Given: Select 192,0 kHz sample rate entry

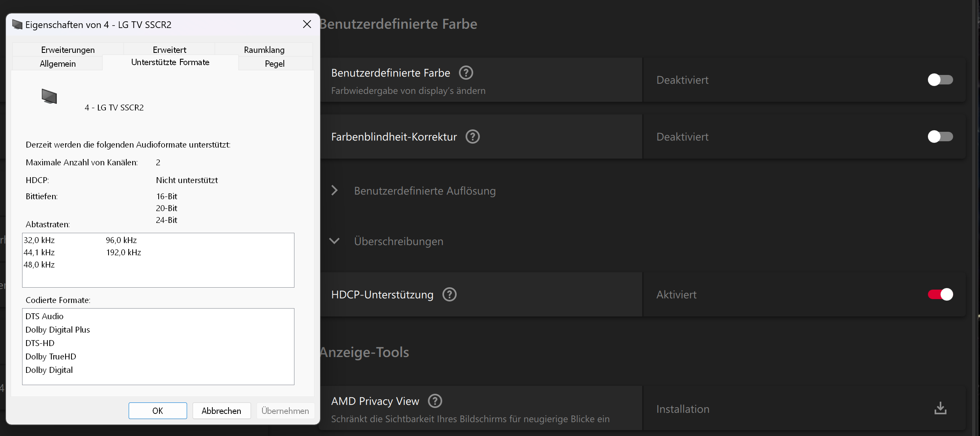Looking at the screenshot, I should [124, 252].
